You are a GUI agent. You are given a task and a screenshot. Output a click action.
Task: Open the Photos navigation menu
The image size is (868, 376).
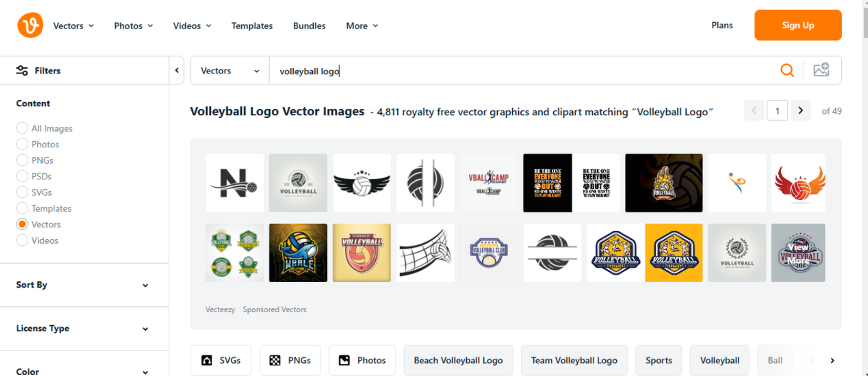point(133,26)
